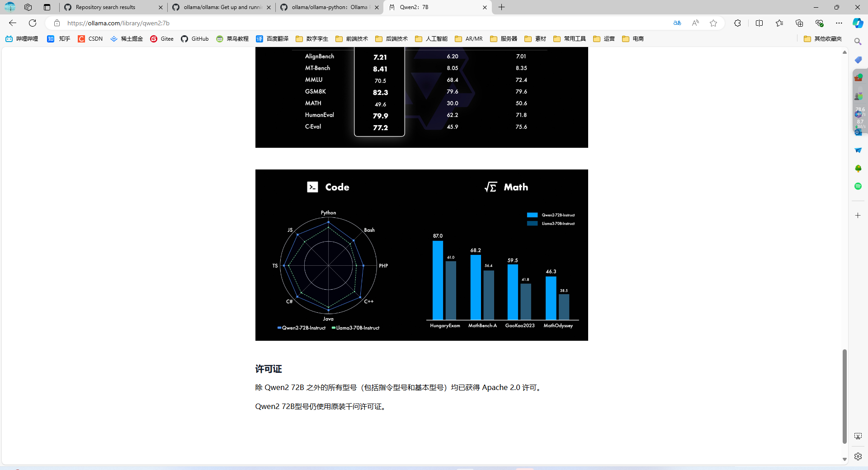Open the shopping tag sidebar icon
This screenshot has height=470, width=868.
(x=858, y=60)
